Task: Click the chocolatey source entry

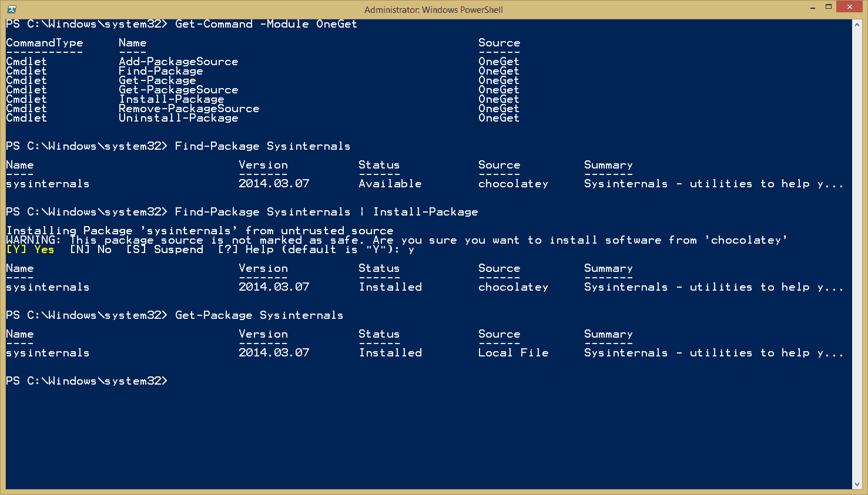Action: (x=513, y=183)
